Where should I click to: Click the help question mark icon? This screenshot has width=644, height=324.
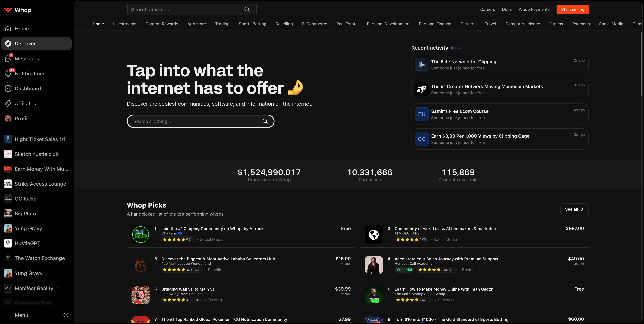click(66, 315)
